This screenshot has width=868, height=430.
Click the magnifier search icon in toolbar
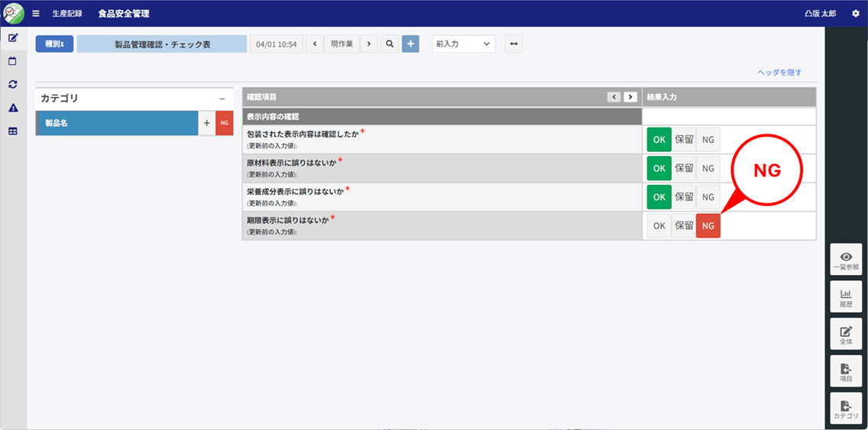pyautogui.click(x=390, y=44)
